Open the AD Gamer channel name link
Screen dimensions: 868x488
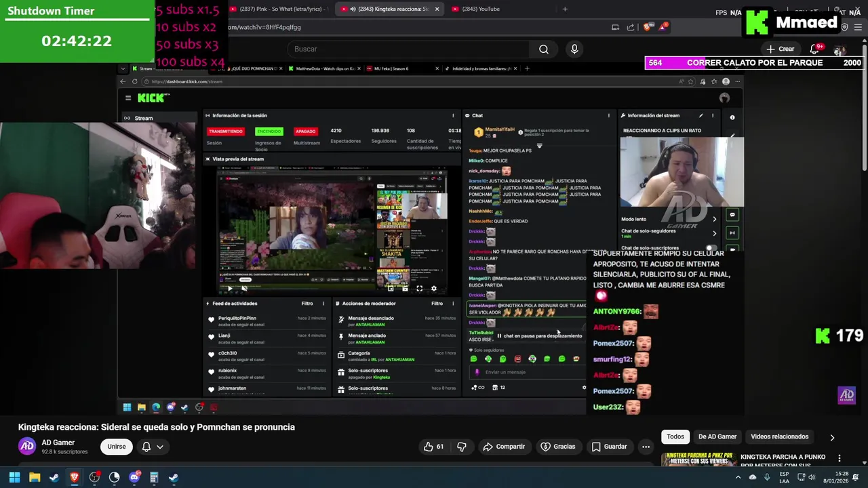(x=58, y=443)
